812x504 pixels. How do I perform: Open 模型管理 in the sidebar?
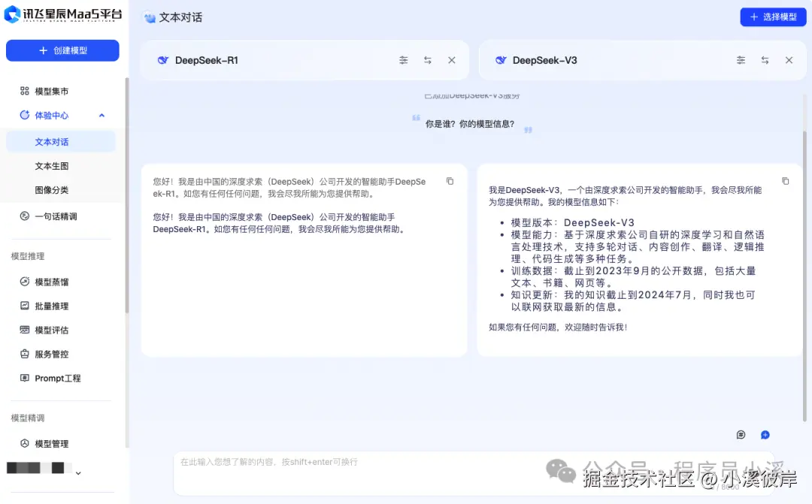tap(52, 444)
